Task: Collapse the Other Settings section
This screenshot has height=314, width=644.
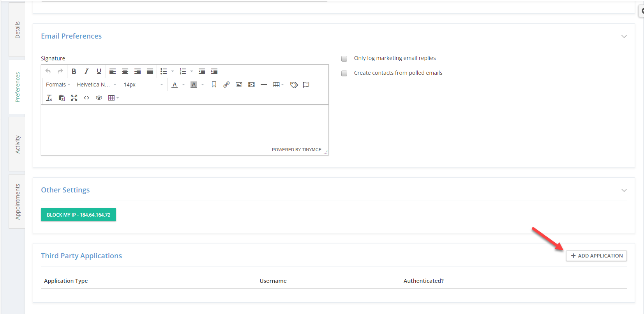Action: pyautogui.click(x=624, y=190)
